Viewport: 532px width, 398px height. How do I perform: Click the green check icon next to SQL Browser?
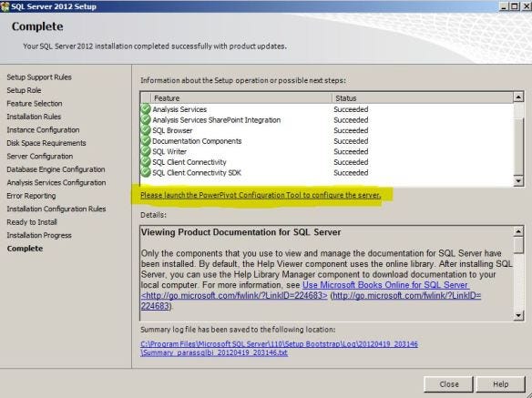(x=146, y=130)
